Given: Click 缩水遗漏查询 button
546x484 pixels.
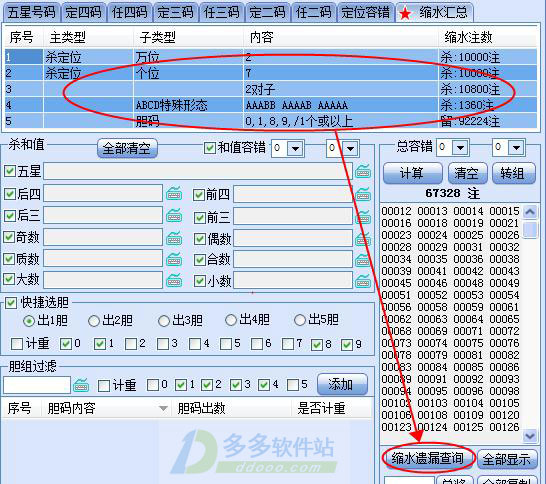Looking at the screenshot, I should pyautogui.click(x=428, y=459).
